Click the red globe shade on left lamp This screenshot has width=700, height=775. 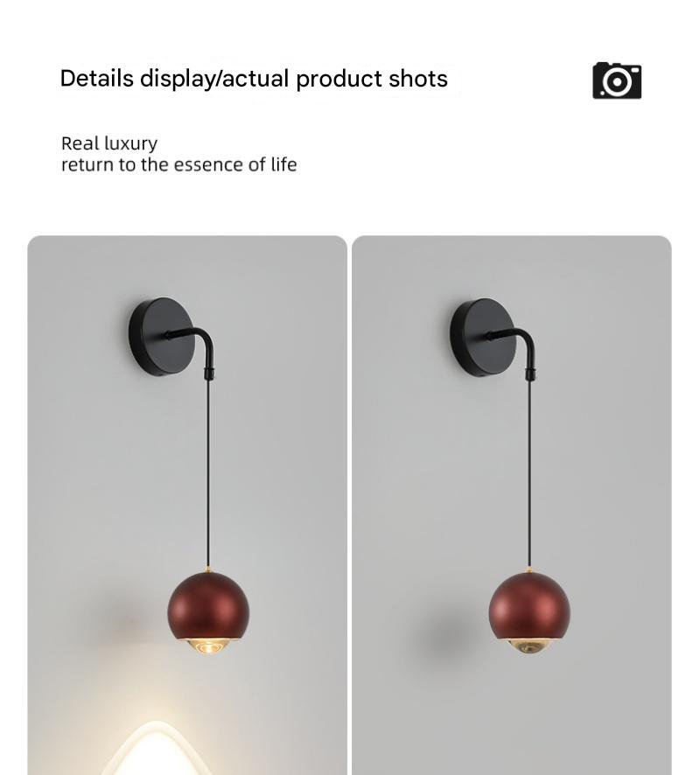coord(208,607)
